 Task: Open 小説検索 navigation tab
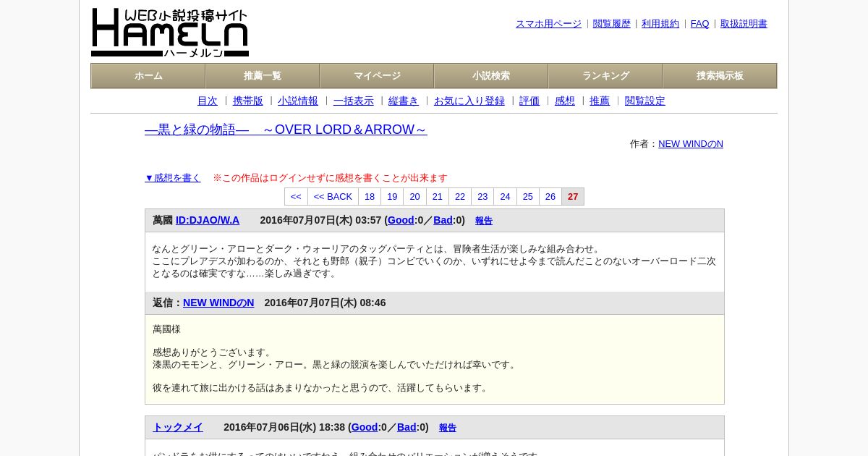pos(491,76)
